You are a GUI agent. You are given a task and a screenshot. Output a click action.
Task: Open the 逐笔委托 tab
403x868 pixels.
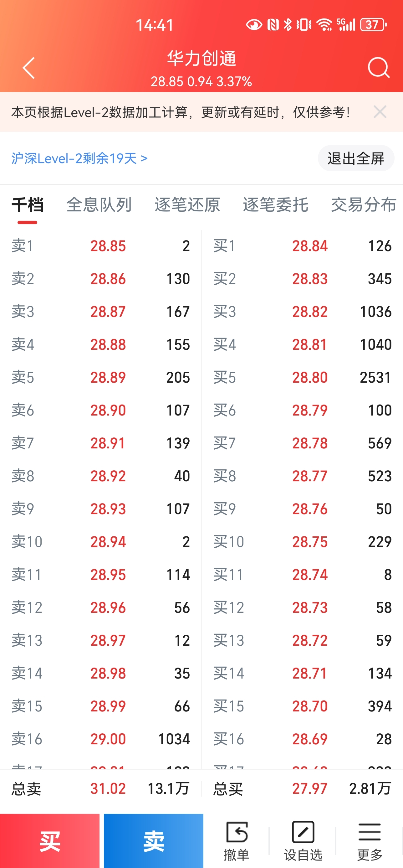275,204
